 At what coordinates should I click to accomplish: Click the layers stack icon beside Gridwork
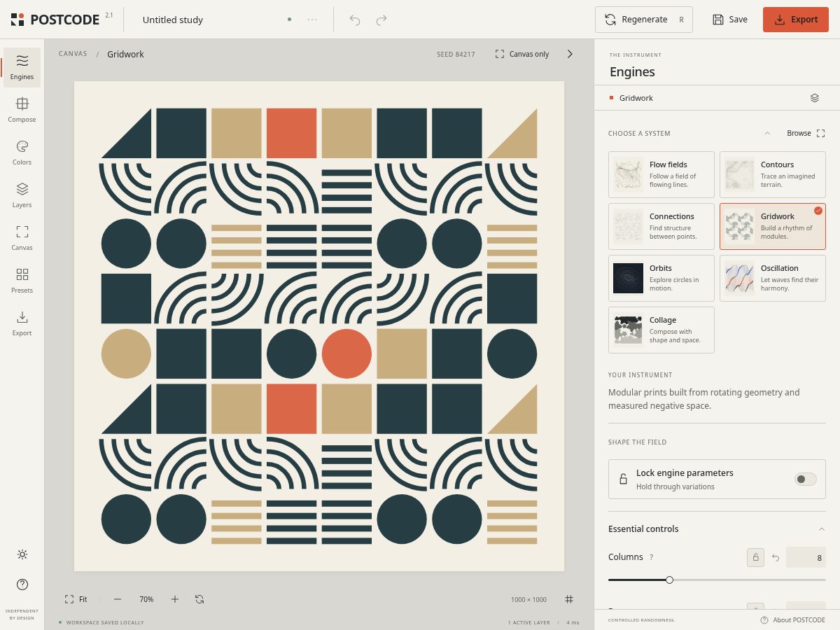(815, 98)
